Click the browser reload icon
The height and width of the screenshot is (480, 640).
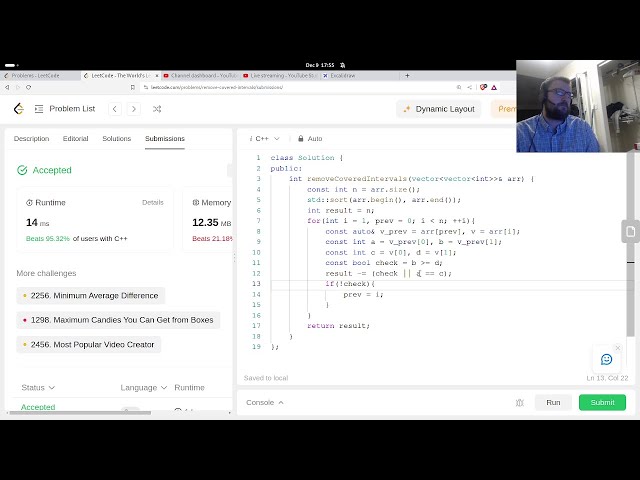pos(28,87)
